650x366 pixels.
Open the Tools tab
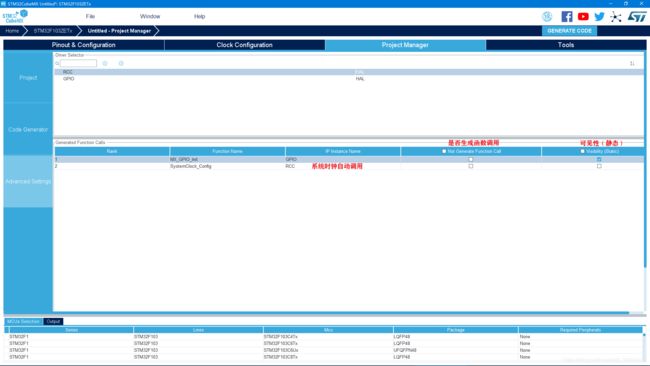[x=566, y=45]
